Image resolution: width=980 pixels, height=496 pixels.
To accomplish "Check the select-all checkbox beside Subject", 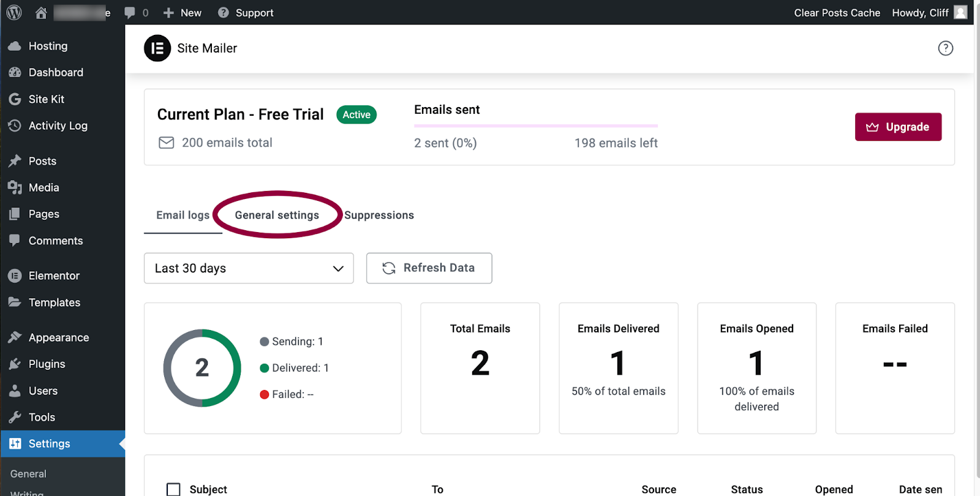I will pos(173,489).
